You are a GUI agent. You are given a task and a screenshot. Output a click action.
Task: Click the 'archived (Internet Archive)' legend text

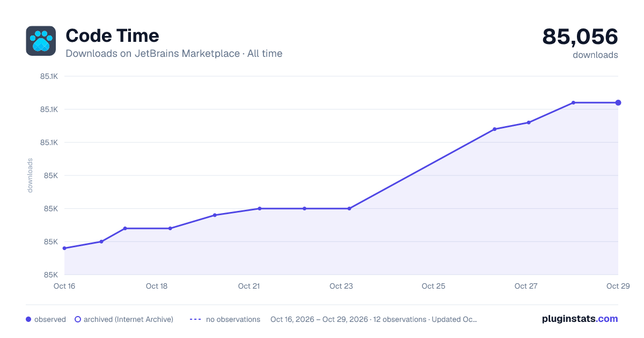(x=128, y=319)
